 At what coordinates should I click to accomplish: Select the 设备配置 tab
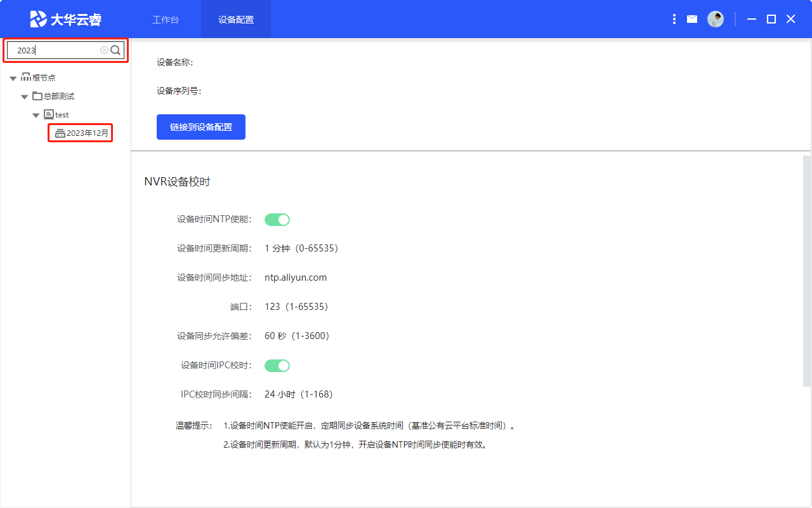click(x=236, y=20)
